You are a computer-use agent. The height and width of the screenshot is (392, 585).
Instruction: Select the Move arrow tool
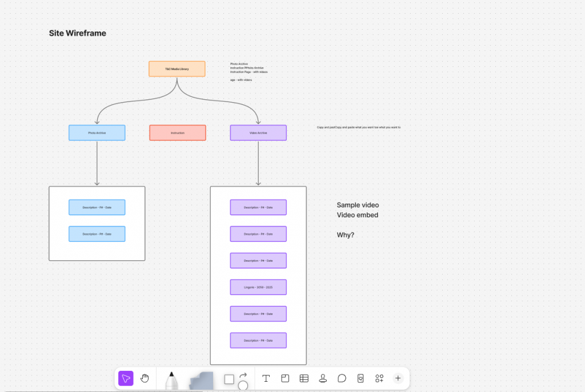pos(126,378)
